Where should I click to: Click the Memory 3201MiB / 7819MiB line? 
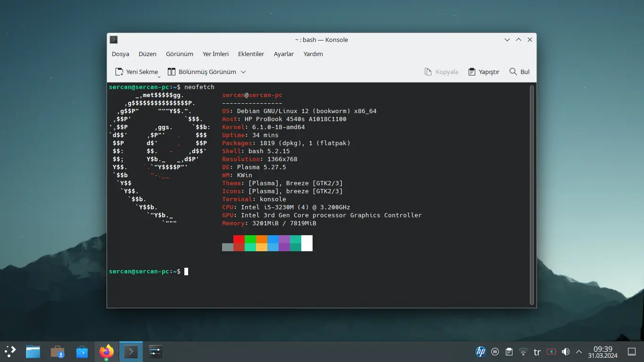[269, 223]
